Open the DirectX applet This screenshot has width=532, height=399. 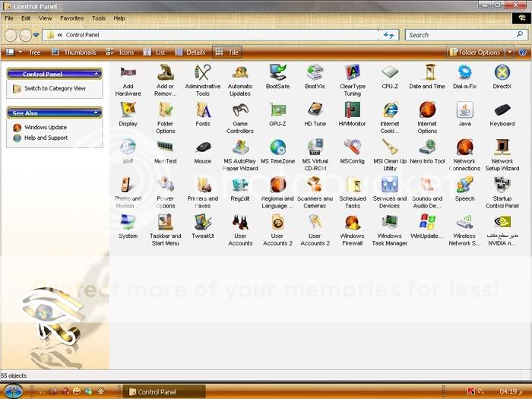click(x=502, y=77)
